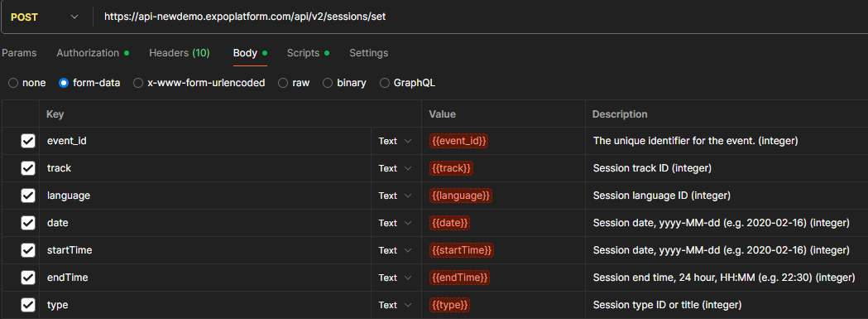Uncheck the track row checkbox
The width and height of the screenshot is (868, 319).
point(27,168)
